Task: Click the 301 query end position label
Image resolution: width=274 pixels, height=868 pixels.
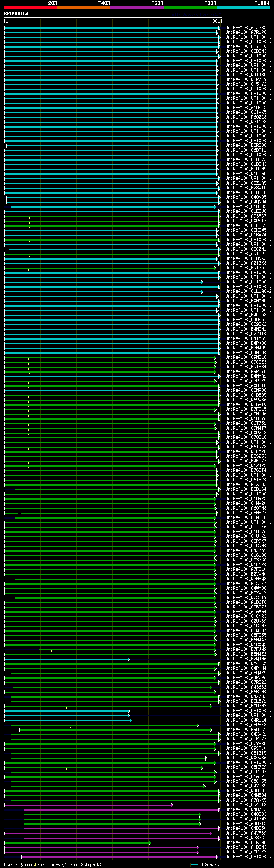Action: pyautogui.click(x=216, y=21)
